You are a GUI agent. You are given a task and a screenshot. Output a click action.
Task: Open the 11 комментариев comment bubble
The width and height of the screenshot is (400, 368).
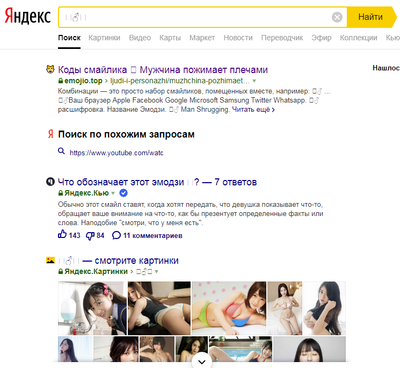[x=116, y=235]
